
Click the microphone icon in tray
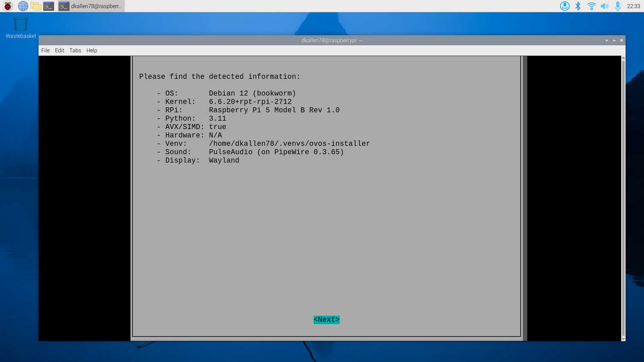pyautogui.click(x=617, y=6)
